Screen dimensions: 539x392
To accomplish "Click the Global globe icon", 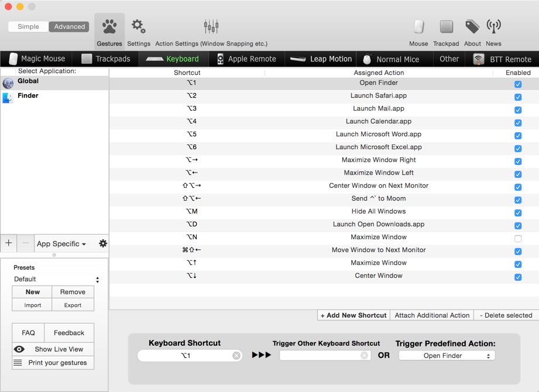I will click(x=8, y=83).
